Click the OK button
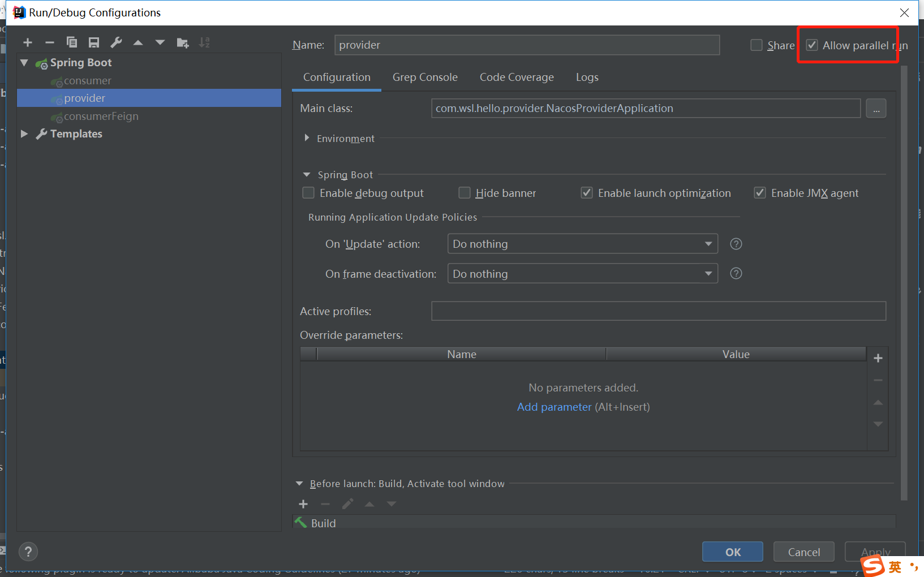The height and width of the screenshot is (577, 924). (x=733, y=552)
